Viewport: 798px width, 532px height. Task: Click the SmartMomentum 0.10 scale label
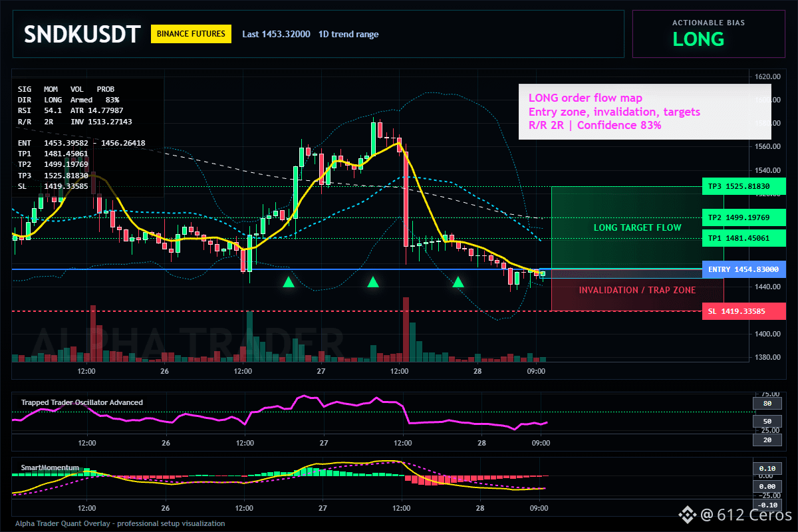pos(767,469)
